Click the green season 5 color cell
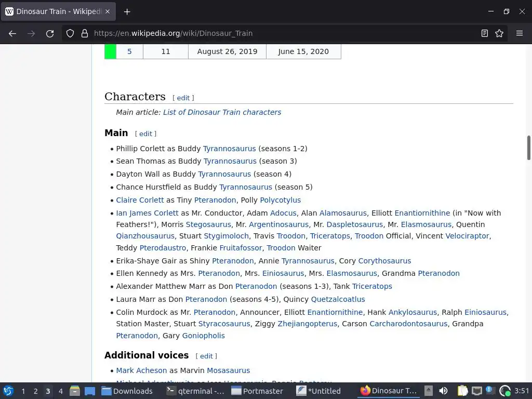 click(x=110, y=51)
